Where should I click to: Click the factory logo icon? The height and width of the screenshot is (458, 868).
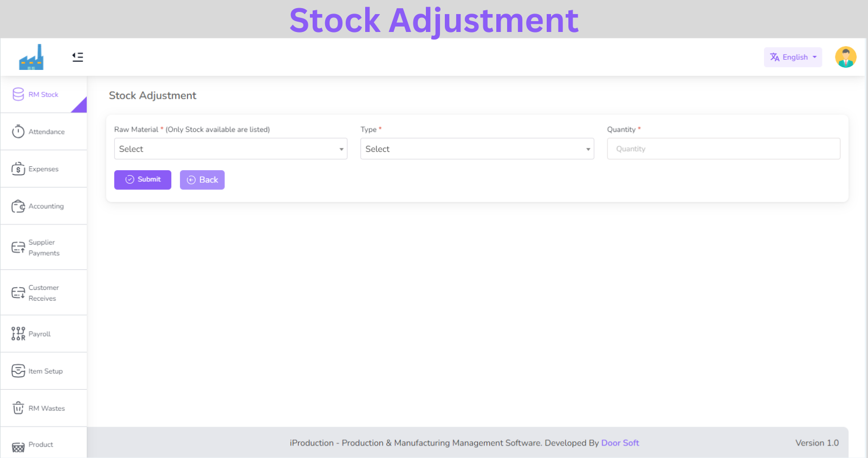coord(31,57)
